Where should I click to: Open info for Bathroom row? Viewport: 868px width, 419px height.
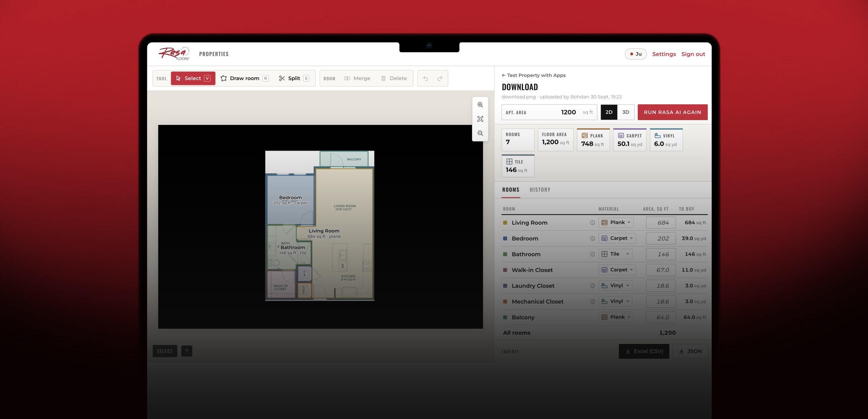click(x=592, y=254)
